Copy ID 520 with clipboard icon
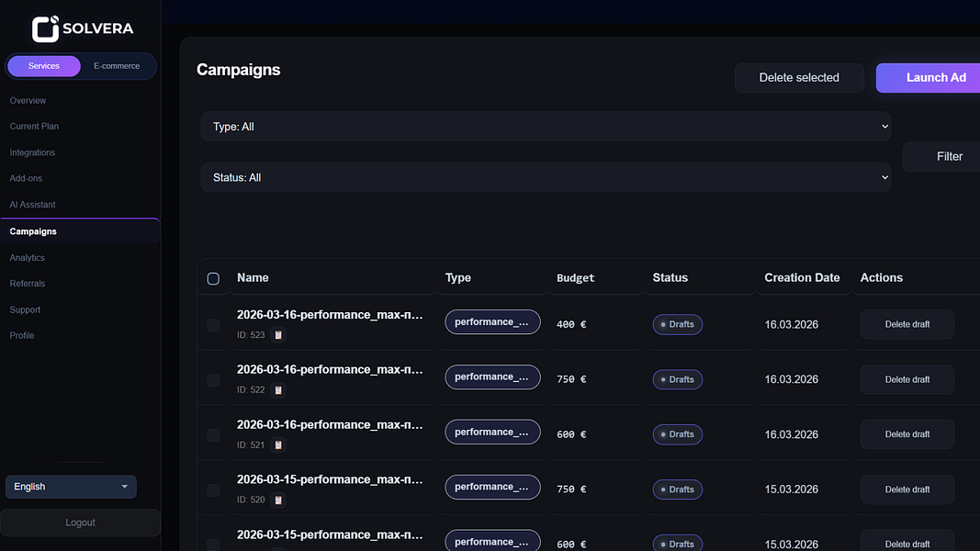Screen dimensions: 980x551 (278, 500)
